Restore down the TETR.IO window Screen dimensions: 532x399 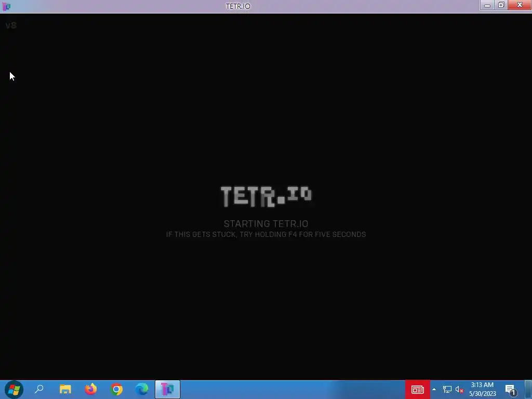pos(501,5)
